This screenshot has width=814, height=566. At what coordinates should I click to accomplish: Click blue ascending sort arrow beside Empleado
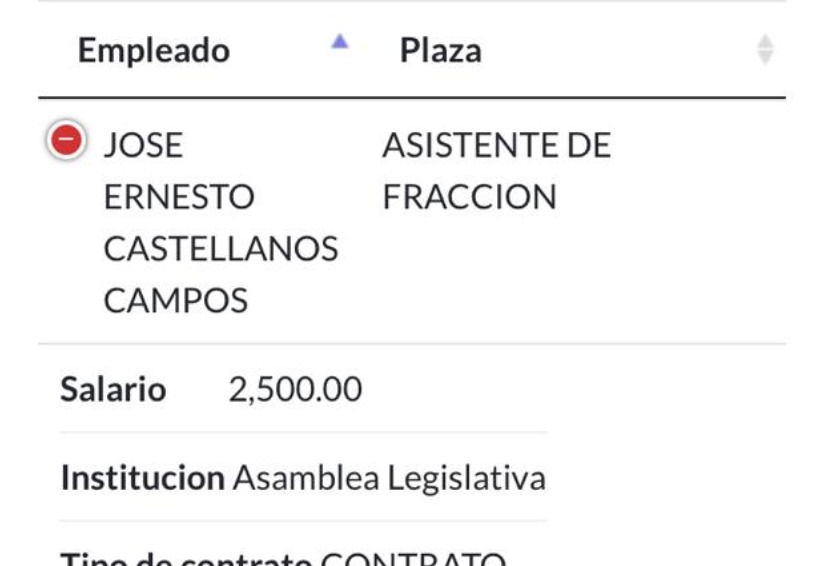tap(340, 42)
